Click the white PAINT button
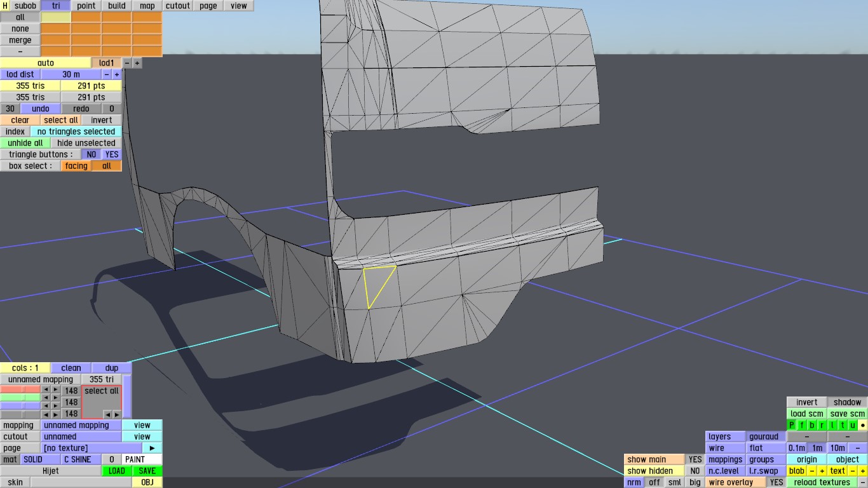 click(142, 459)
